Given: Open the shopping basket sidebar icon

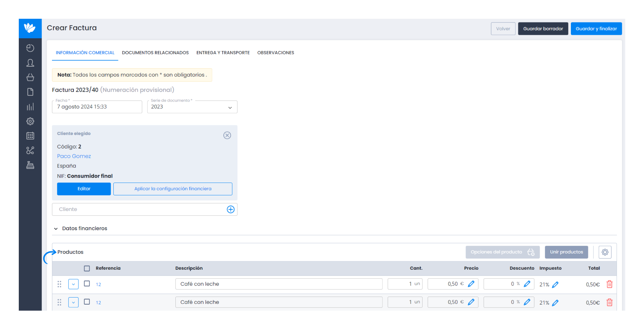Looking at the screenshot, I should point(30,77).
